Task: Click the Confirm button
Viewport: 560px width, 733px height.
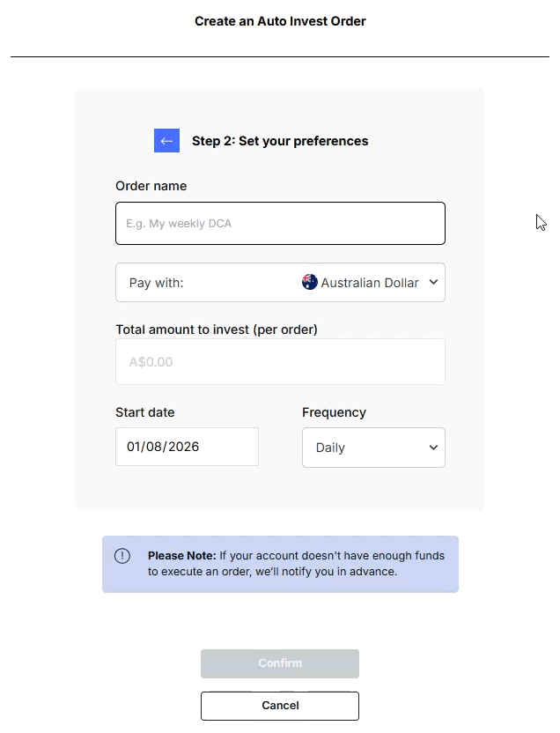Action: pyautogui.click(x=279, y=663)
